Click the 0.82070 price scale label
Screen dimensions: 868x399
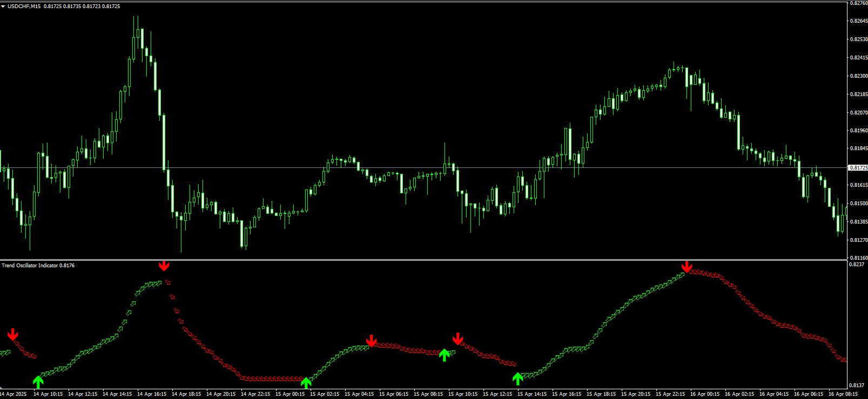click(x=858, y=113)
